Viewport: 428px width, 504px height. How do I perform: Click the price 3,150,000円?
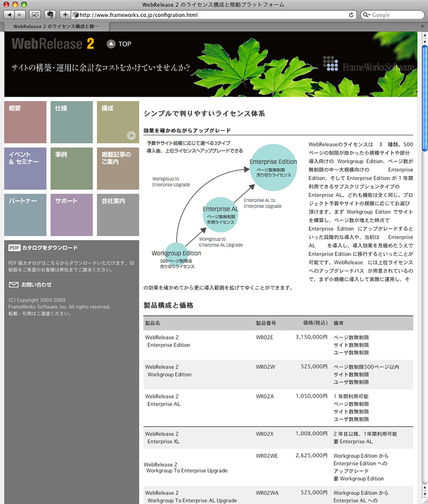pyautogui.click(x=311, y=337)
